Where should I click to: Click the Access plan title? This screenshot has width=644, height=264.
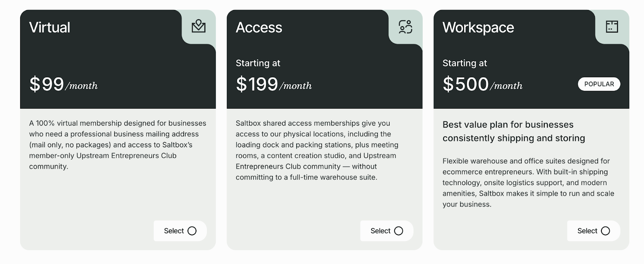259,27
